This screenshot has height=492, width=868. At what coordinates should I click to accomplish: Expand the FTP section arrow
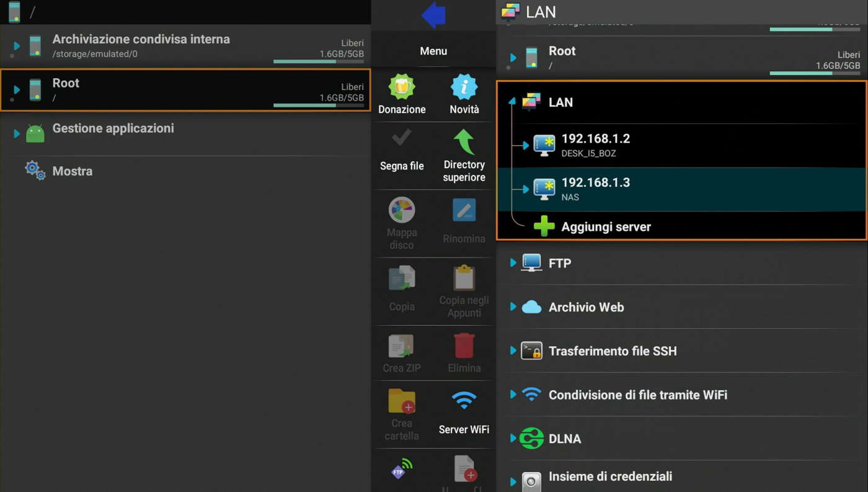513,262
